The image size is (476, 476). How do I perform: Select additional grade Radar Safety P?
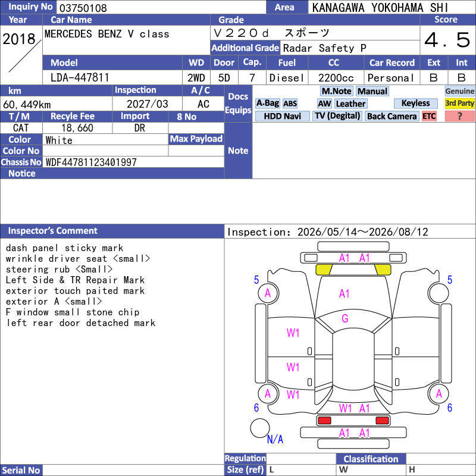[x=324, y=48]
